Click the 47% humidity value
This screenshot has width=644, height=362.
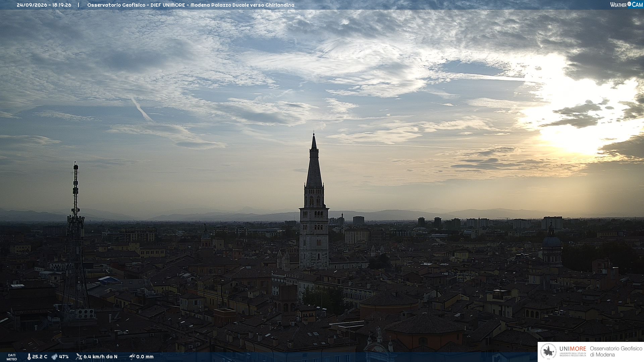coord(64,357)
